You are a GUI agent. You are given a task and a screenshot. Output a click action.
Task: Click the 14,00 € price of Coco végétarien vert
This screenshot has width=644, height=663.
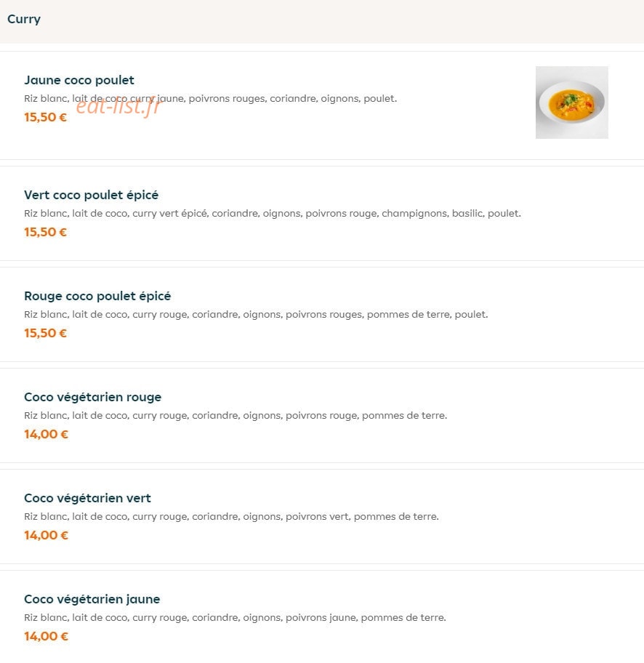pos(46,535)
